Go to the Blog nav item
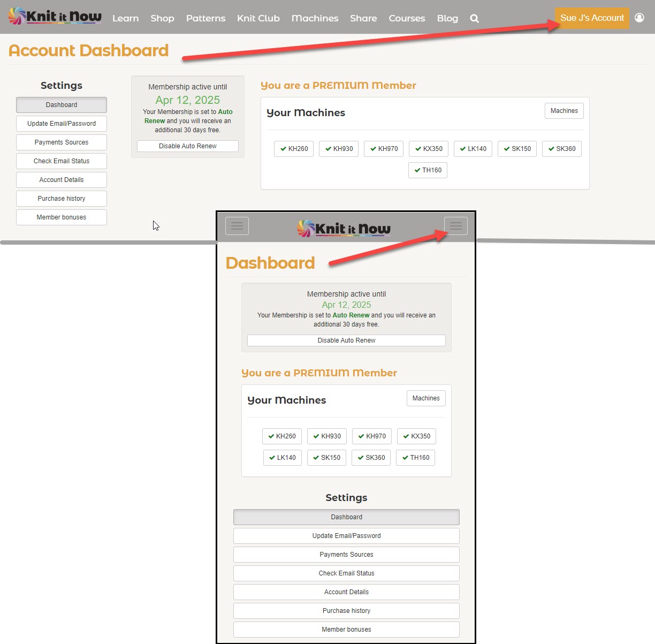Viewport: 655px width, 644px height. pyautogui.click(x=448, y=18)
